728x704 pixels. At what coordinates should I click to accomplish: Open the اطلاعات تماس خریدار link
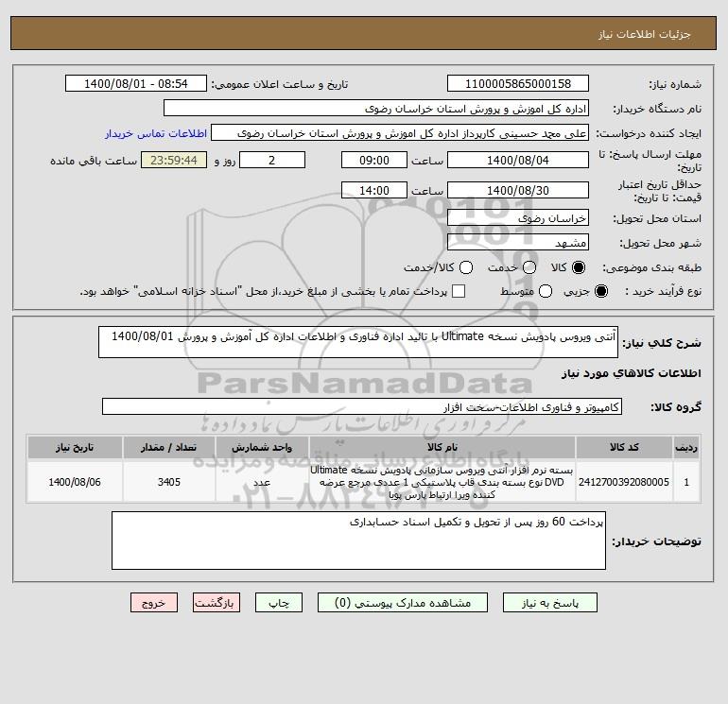[x=156, y=133]
